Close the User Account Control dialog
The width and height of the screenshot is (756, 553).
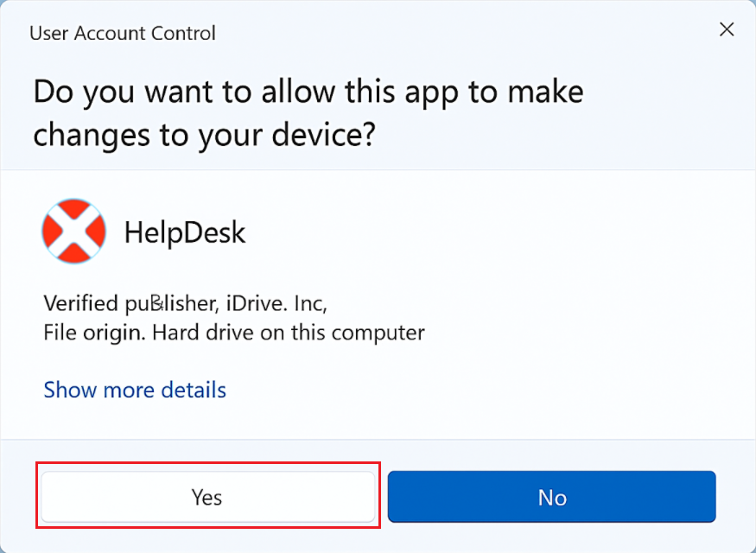(x=727, y=29)
